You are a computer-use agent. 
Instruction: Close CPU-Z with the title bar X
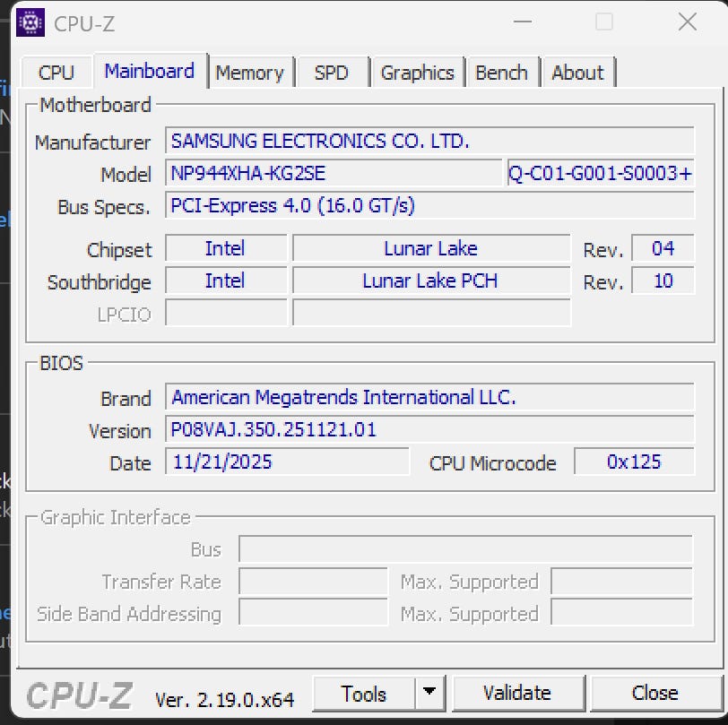coord(687,22)
